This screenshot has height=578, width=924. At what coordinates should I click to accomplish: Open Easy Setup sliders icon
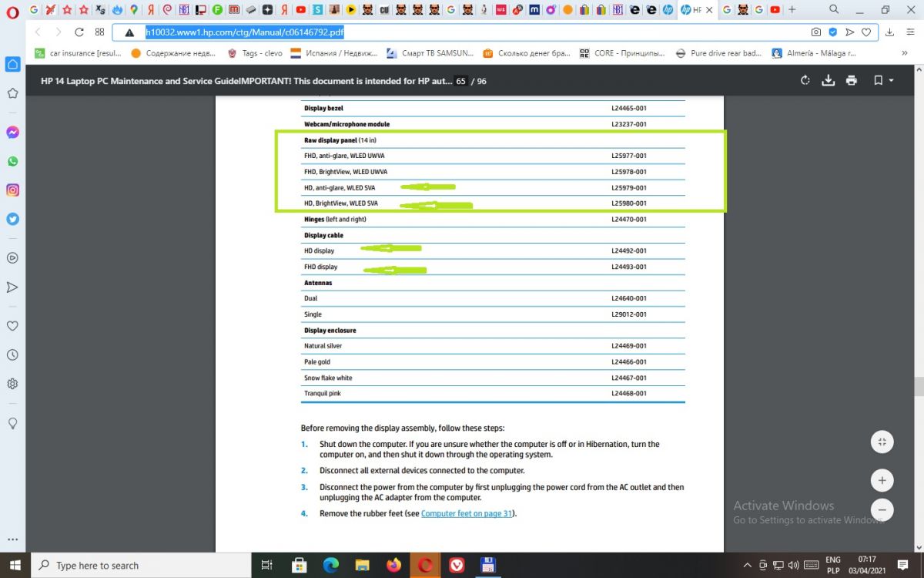pyautogui.click(x=910, y=32)
